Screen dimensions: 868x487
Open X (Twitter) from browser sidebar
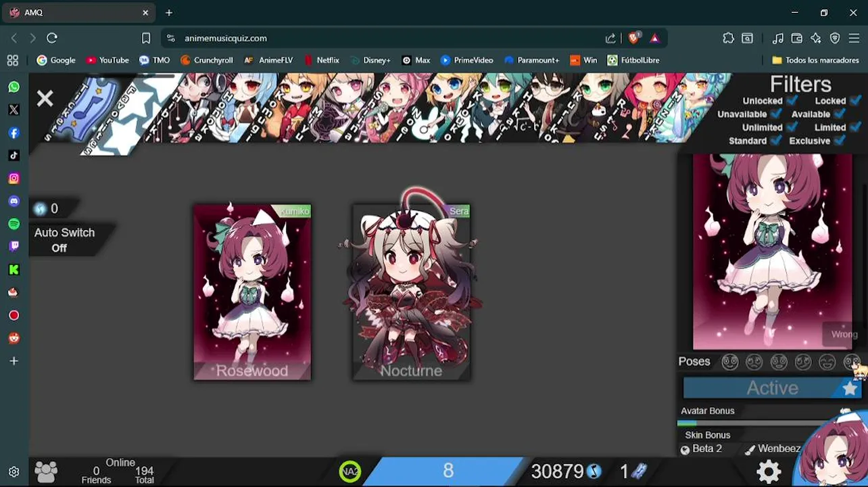click(14, 110)
